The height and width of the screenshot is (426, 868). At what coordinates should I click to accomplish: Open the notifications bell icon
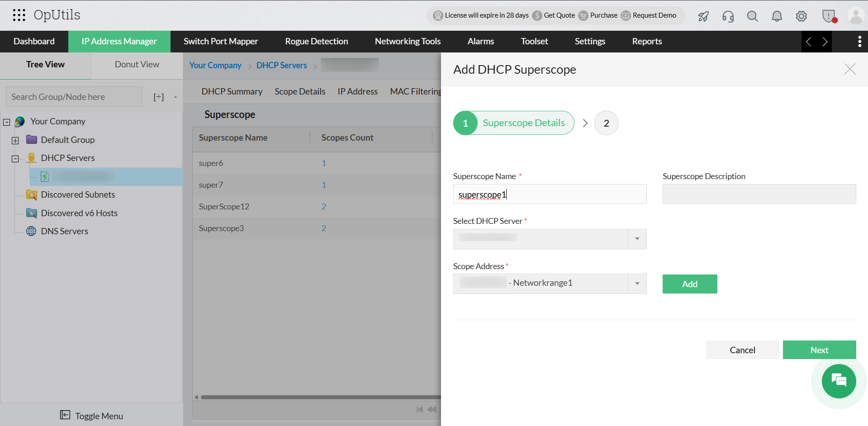(777, 16)
